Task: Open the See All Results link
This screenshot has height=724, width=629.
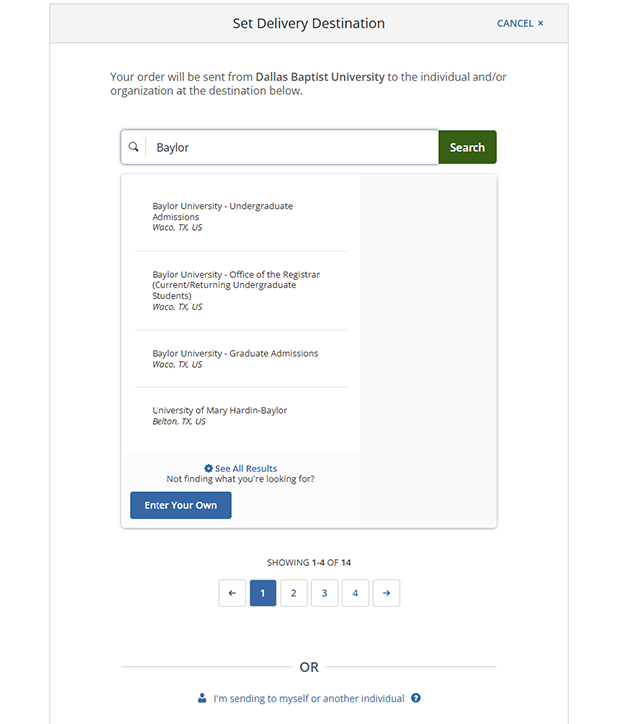Action: coord(246,468)
